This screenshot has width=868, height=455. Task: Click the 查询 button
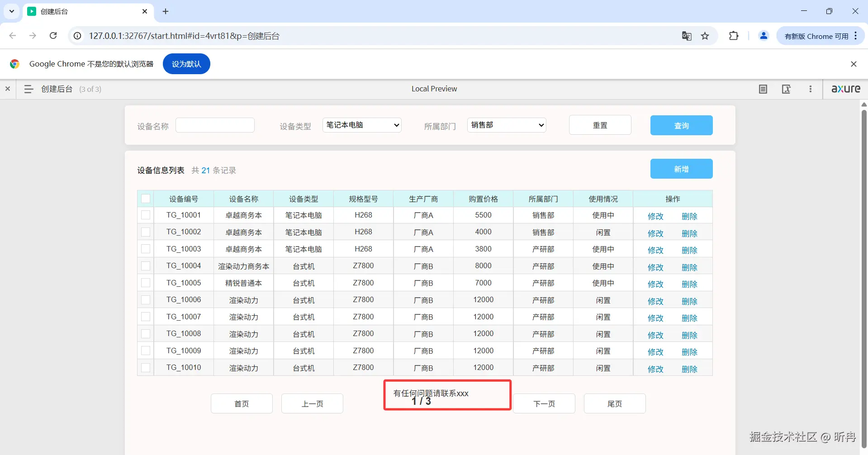tap(682, 125)
